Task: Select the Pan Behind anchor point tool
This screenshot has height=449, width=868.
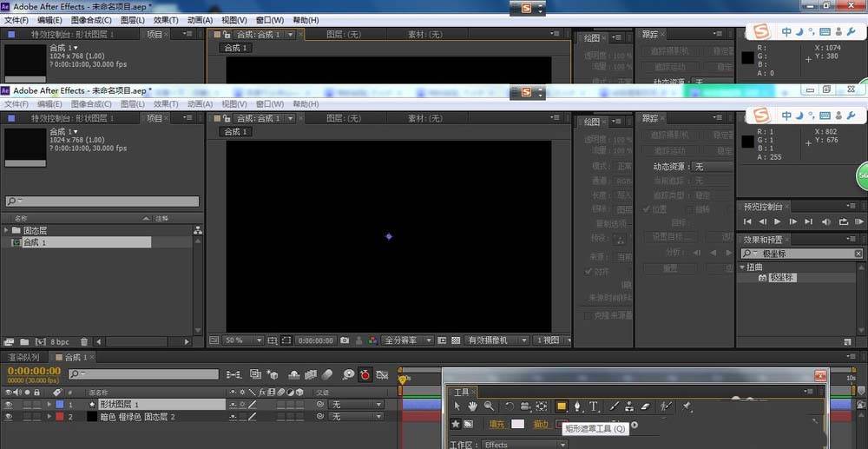Action: pos(542,406)
